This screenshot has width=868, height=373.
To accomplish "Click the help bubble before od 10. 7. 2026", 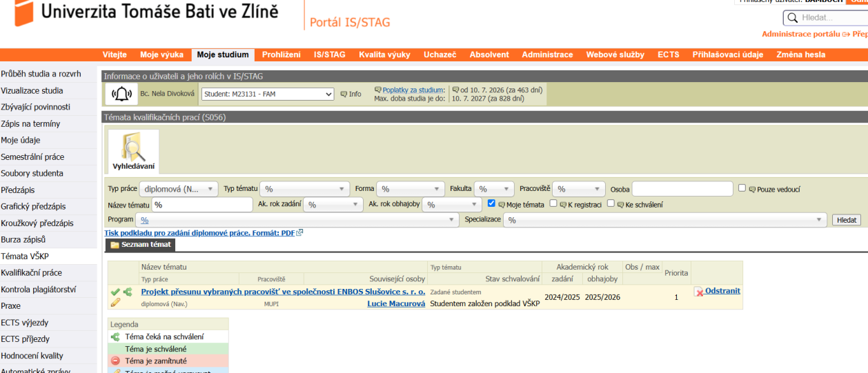I will [455, 90].
